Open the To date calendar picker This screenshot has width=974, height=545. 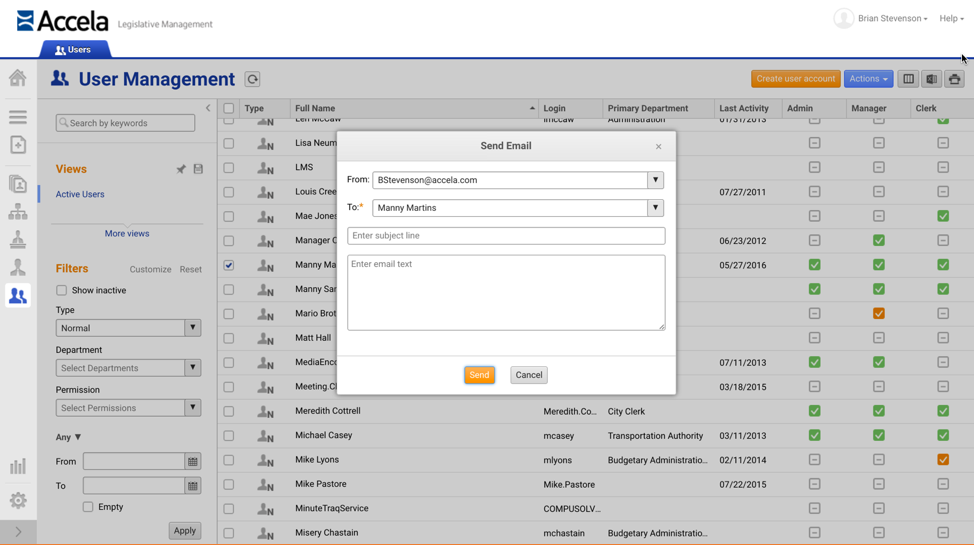click(193, 485)
